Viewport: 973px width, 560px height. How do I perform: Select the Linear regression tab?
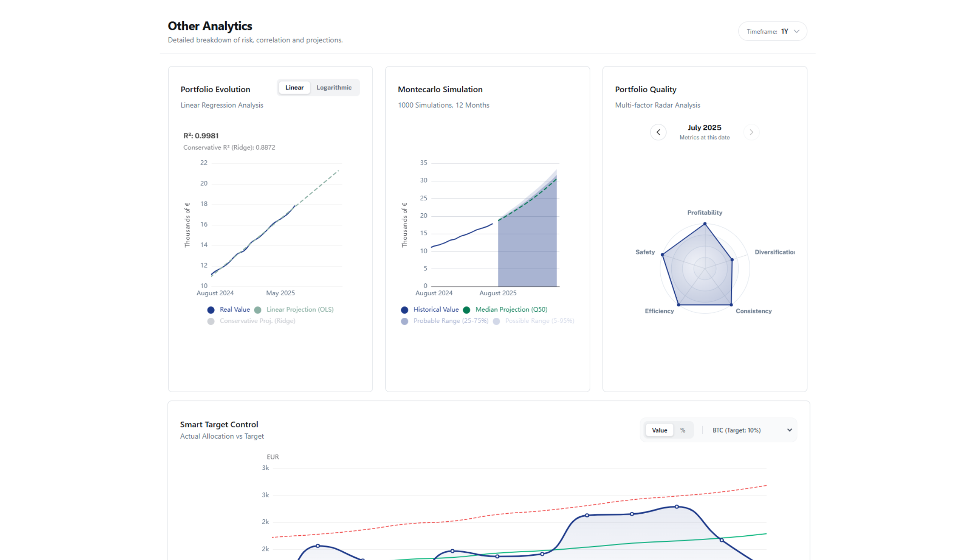point(294,87)
